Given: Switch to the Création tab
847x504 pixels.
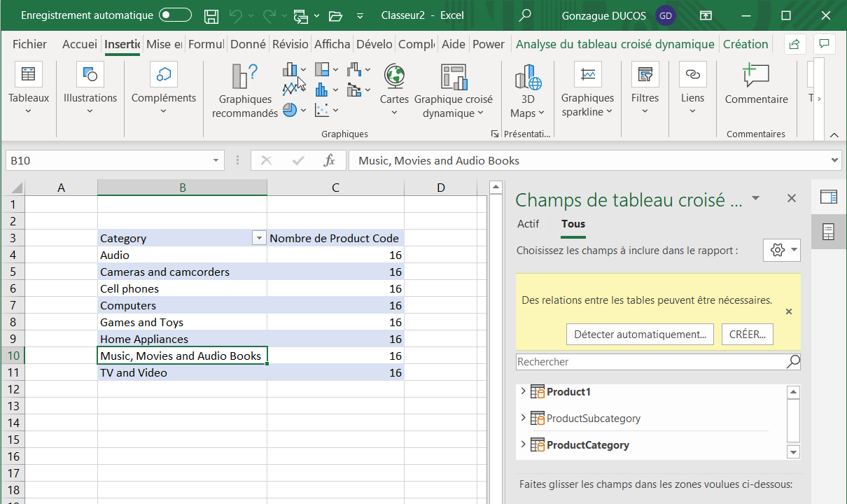Looking at the screenshot, I should click(745, 44).
